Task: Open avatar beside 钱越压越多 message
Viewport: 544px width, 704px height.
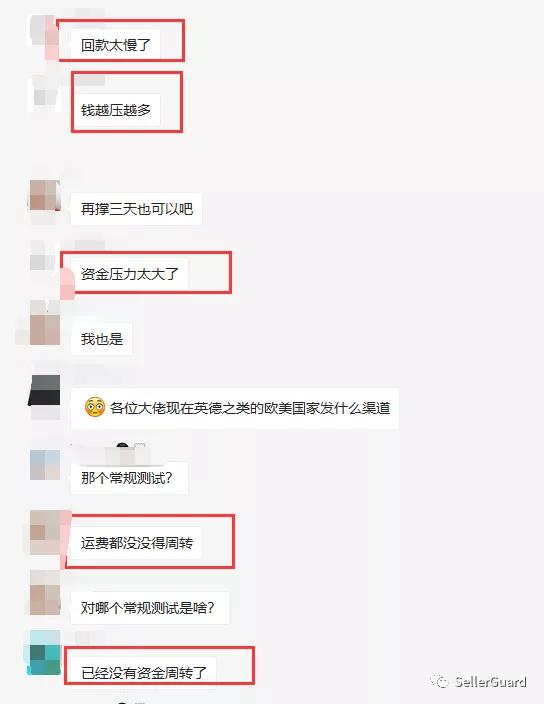Action: pyautogui.click(x=45, y=94)
